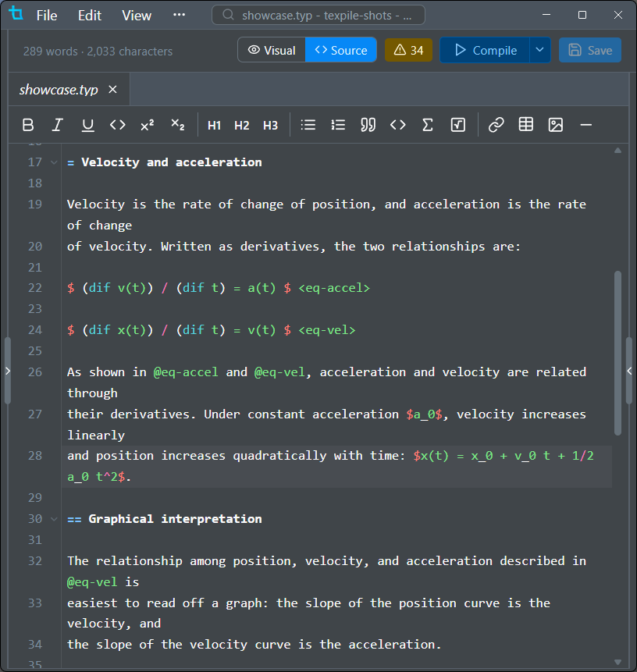Click the @eq-accel reference on line 26

186,372
